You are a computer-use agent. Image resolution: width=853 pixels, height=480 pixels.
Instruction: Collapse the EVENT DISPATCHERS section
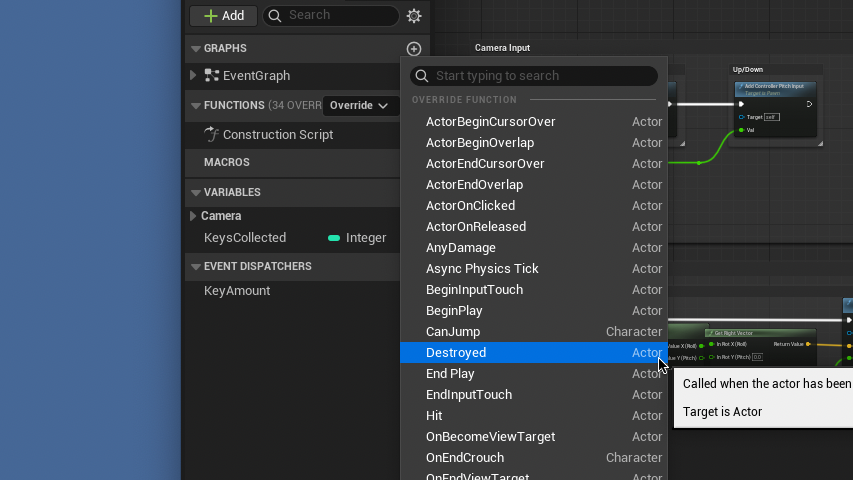click(195, 267)
